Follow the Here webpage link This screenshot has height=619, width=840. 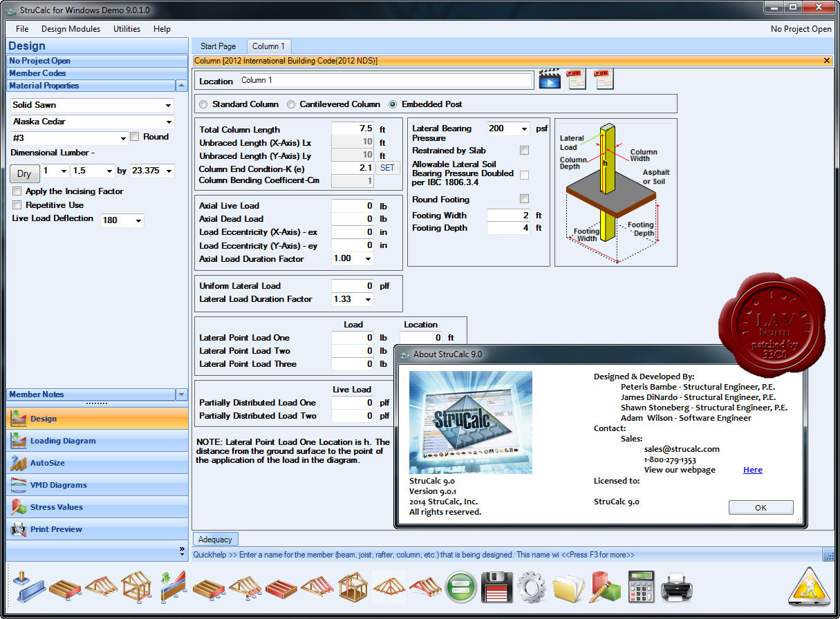[x=753, y=470]
